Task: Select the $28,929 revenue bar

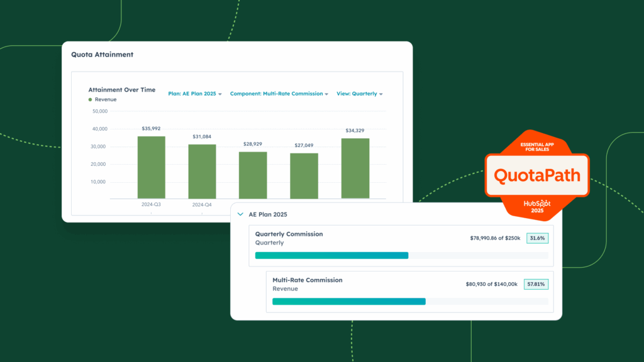Action: [x=253, y=175]
